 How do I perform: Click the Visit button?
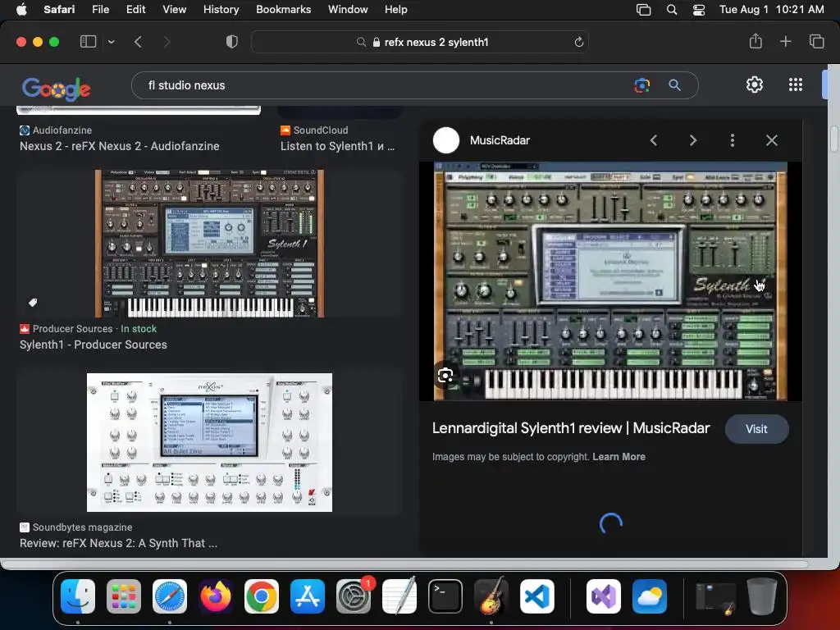click(756, 429)
